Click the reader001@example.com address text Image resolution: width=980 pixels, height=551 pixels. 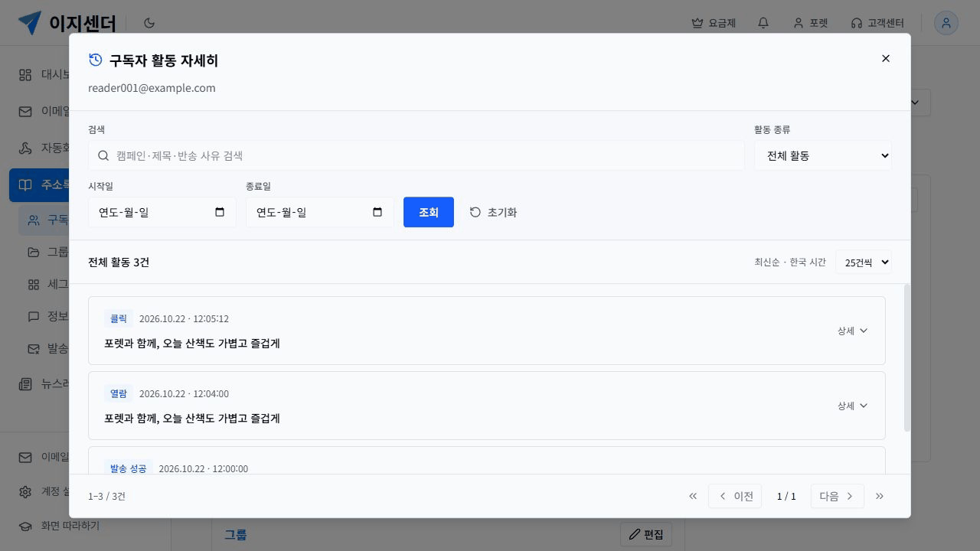point(152,88)
